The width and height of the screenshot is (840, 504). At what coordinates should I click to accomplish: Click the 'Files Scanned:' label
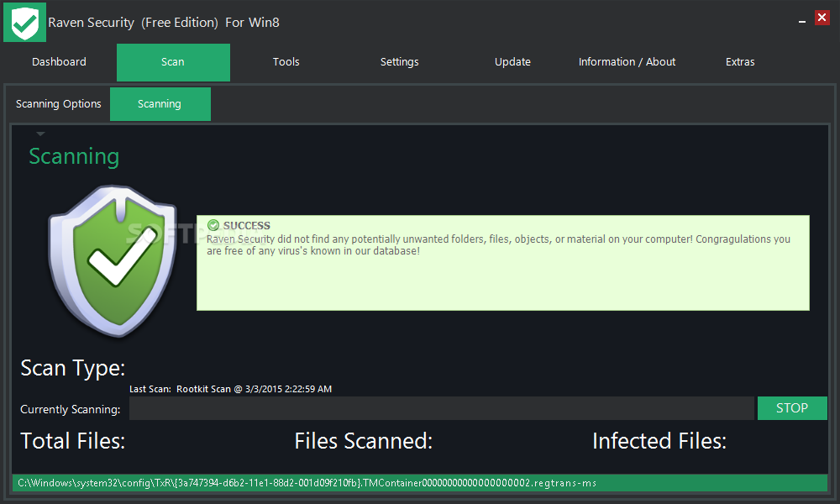(x=363, y=441)
